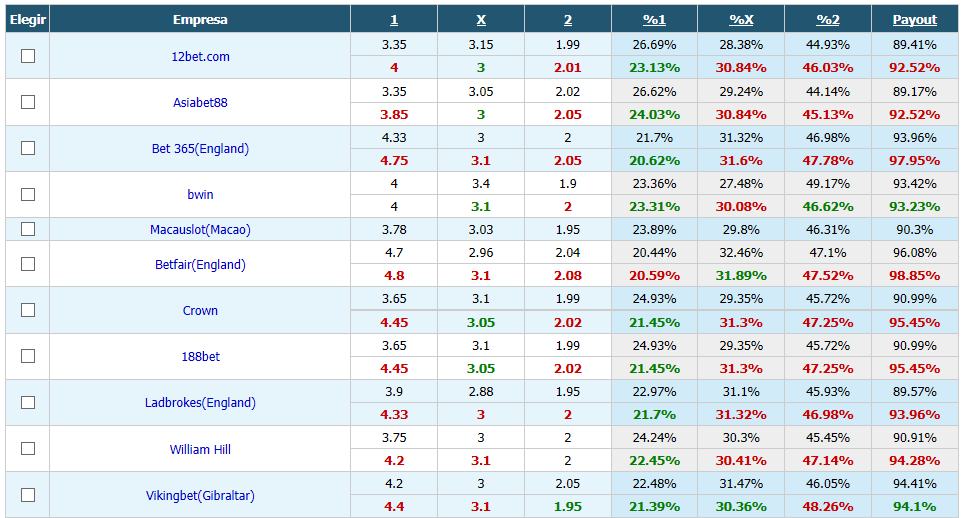The height and width of the screenshot is (518, 963).
Task: Open the William Hill link
Action: click(x=200, y=449)
